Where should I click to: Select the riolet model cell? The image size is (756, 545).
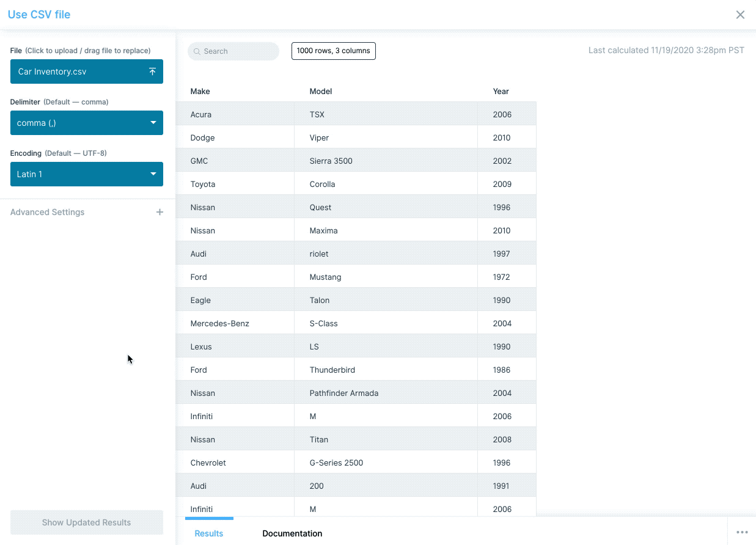pos(386,254)
